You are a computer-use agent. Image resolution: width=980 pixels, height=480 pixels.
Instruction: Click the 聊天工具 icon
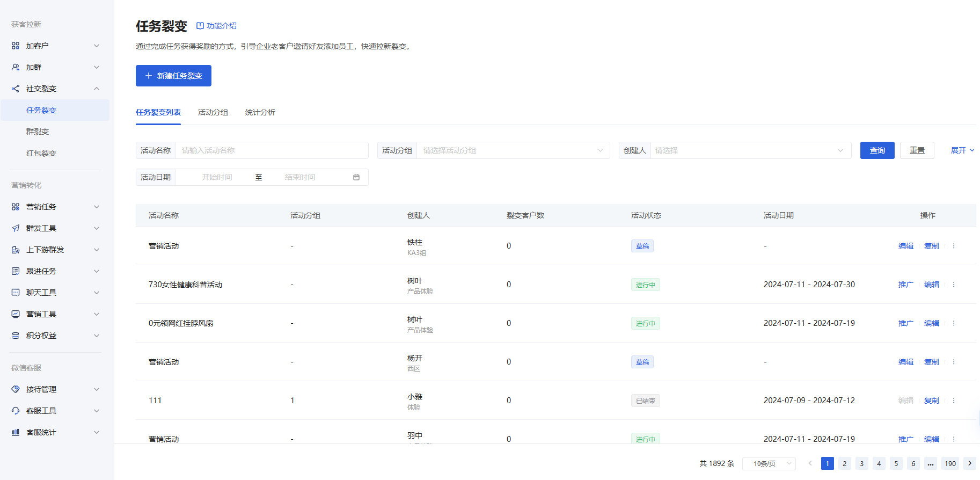pyautogui.click(x=16, y=293)
